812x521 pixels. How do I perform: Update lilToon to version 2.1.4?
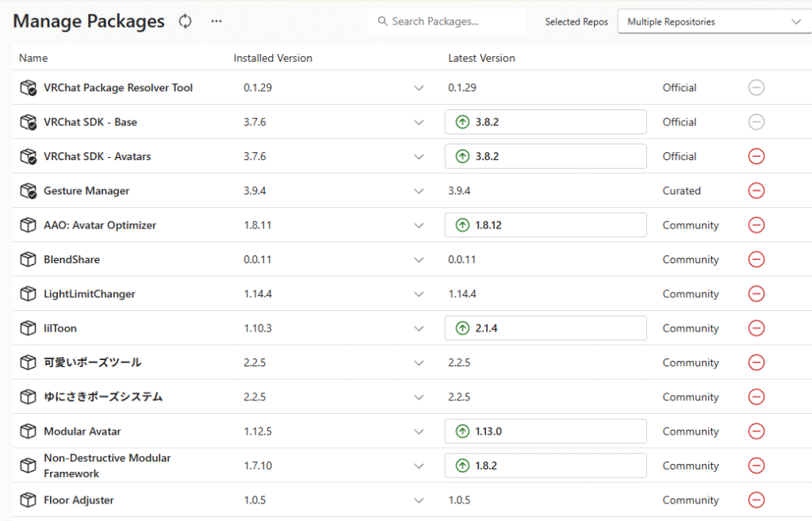click(x=546, y=328)
